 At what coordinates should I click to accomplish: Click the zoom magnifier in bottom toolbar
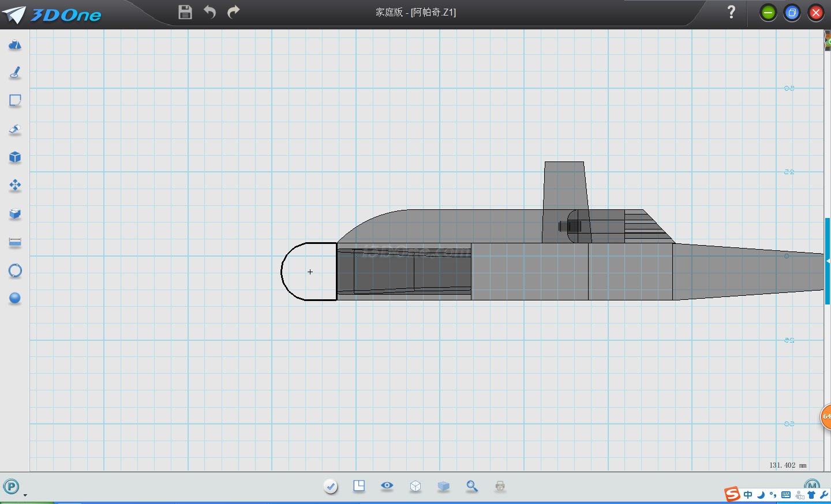coord(471,486)
